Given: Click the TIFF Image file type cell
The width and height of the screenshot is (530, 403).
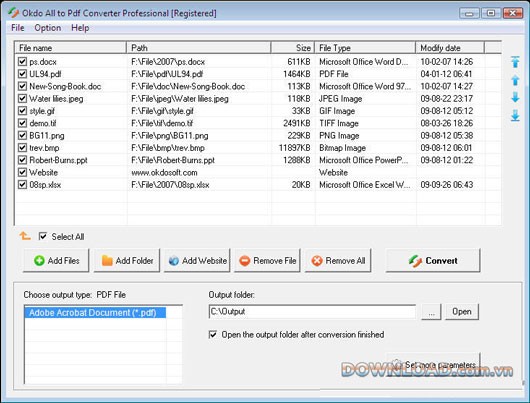Looking at the screenshot, I should [339, 123].
